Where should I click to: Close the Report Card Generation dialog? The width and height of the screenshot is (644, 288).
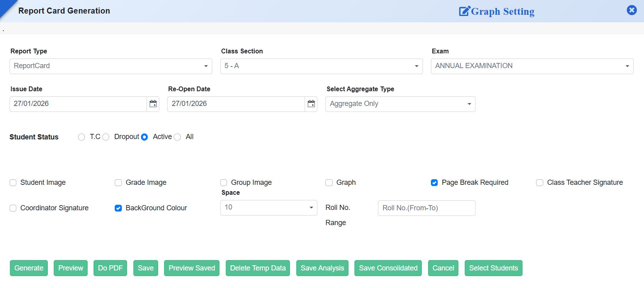[631, 10]
